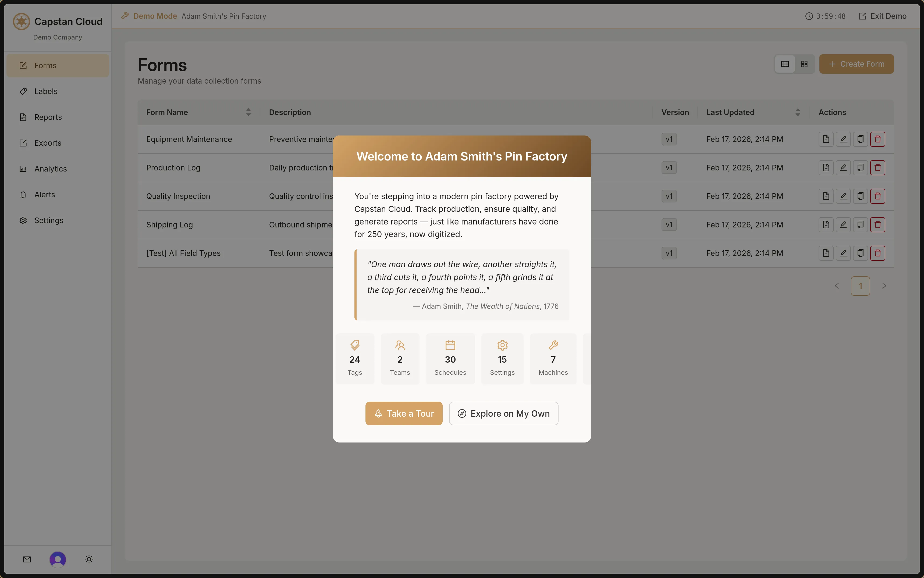Toggle the sun theme icon
924x578 pixels.
click(89, 559)
